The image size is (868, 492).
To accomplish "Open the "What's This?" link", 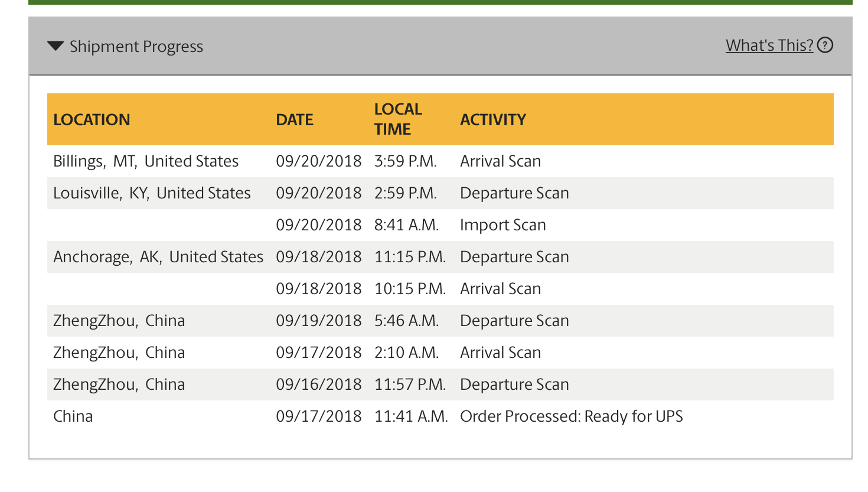I will pyautogui.click(x=769, y=45).
